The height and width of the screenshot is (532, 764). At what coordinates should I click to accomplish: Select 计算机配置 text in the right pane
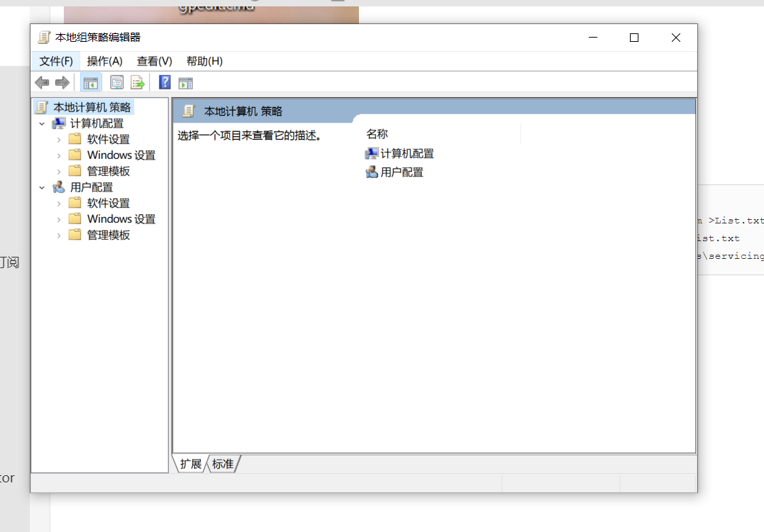click(x=407, y=153)
